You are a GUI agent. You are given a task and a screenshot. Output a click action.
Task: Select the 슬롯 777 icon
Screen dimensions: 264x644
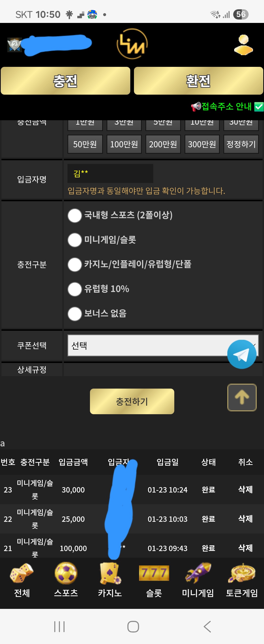154,574
